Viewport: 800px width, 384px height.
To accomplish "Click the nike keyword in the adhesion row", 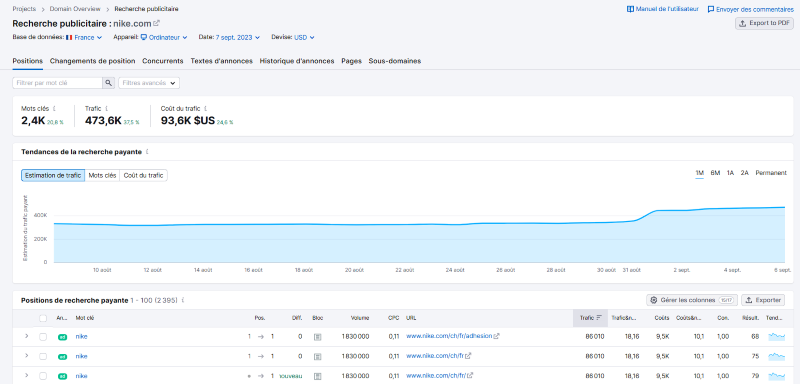I will coord(81,337).
